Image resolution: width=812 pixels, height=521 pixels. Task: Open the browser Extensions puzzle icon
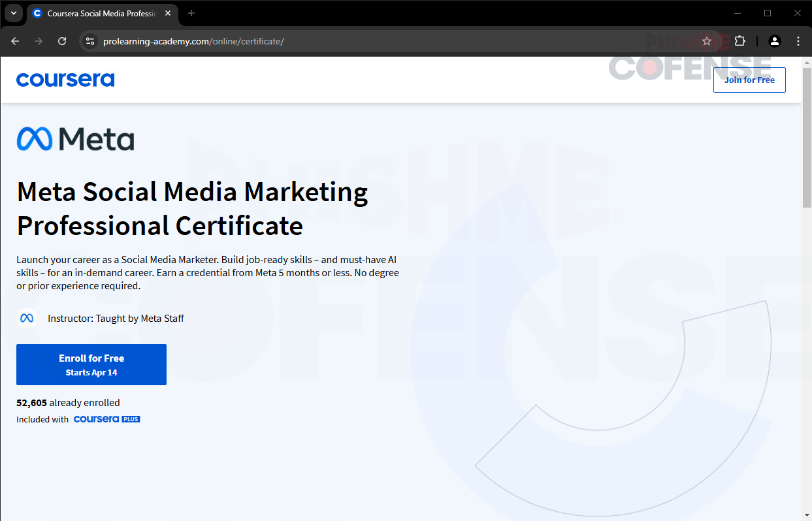(739, 41)
